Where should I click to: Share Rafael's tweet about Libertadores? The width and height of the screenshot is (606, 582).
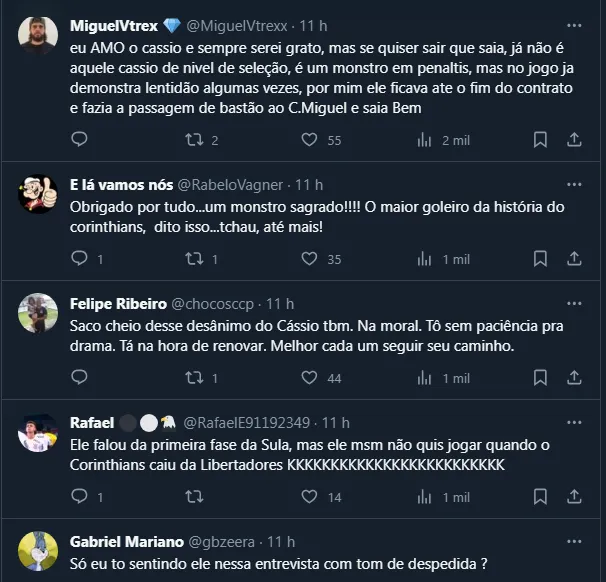573,497
